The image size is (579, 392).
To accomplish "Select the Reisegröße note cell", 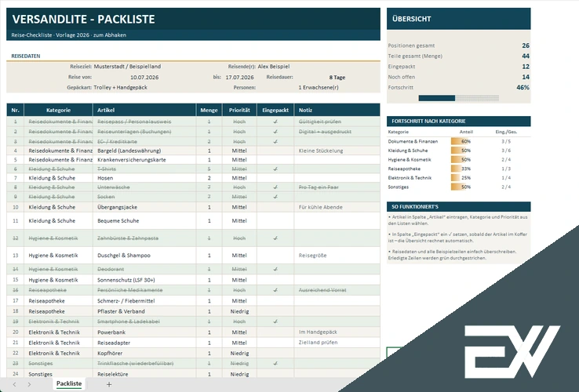I will (337, 256).
